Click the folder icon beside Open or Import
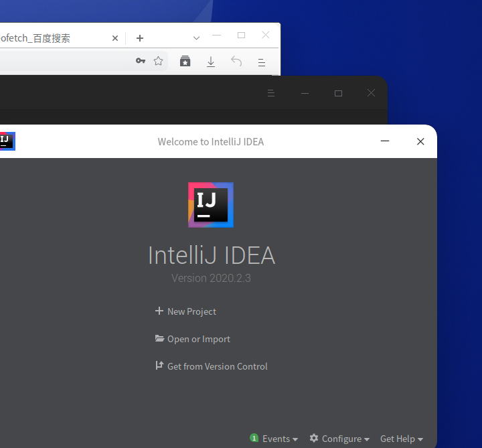This screenshot has height=448, width=482. 159,339
